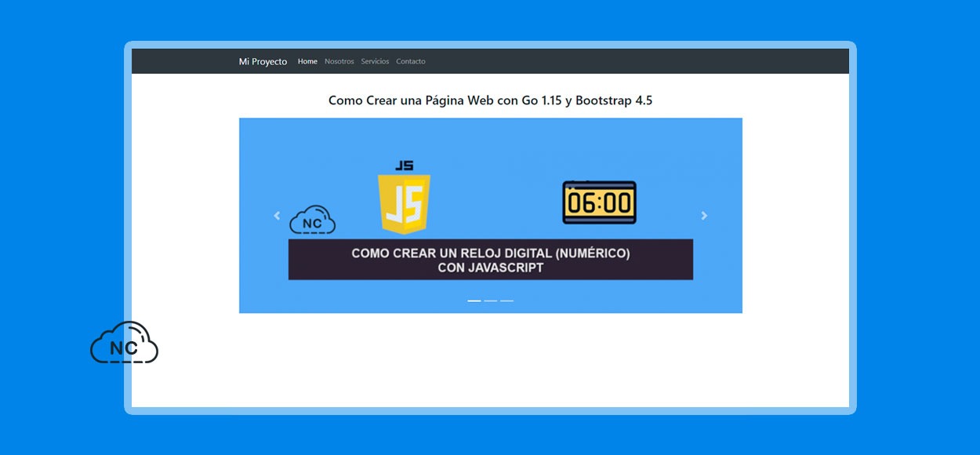Jump to the second carousel indicator
The image size is (980, 455).
point(491,300)
